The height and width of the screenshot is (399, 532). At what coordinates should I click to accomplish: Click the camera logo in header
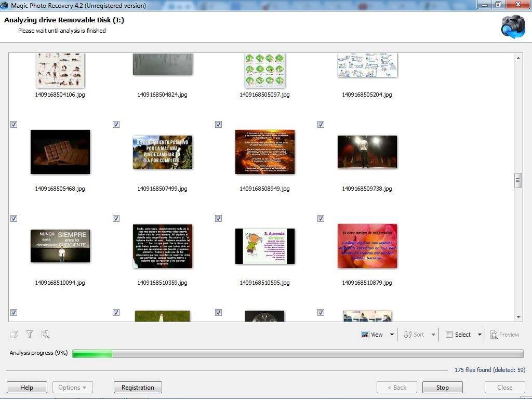click(x=513, y=26)
